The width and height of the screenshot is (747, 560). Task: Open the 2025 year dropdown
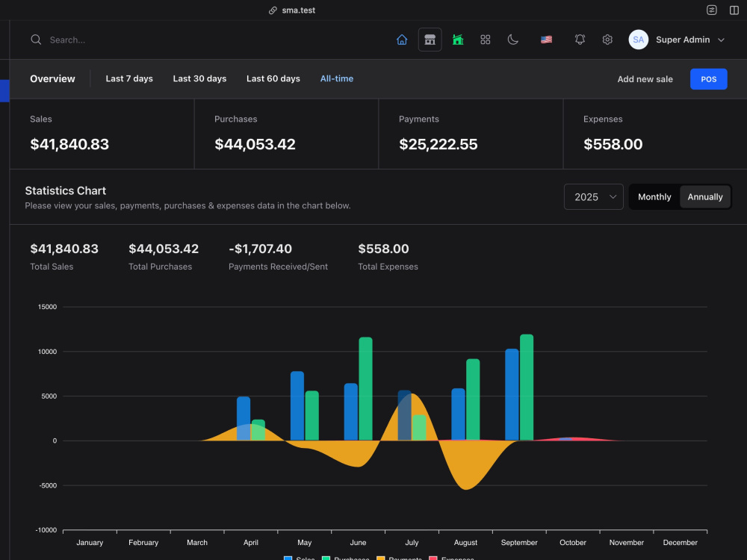point(594,196)
